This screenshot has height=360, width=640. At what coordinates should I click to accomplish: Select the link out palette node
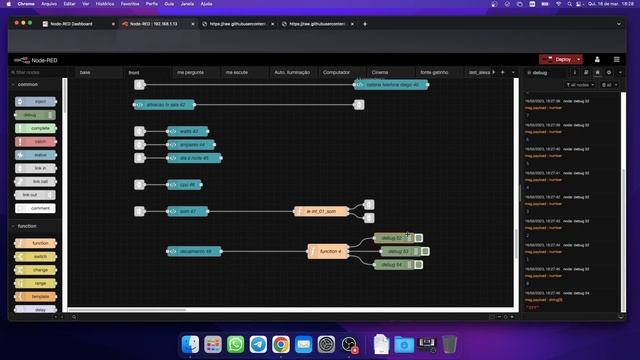pyautogui.click(x=36, y=195)
